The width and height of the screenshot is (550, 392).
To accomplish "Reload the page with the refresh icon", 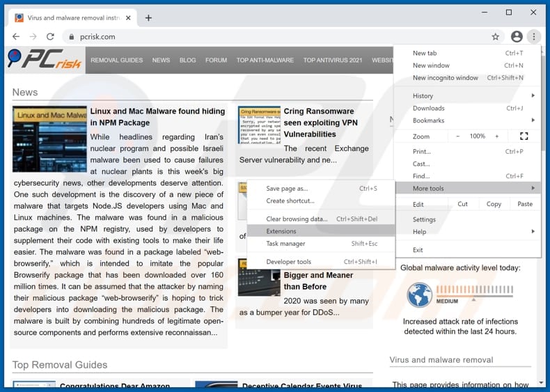I will (50, 36).
